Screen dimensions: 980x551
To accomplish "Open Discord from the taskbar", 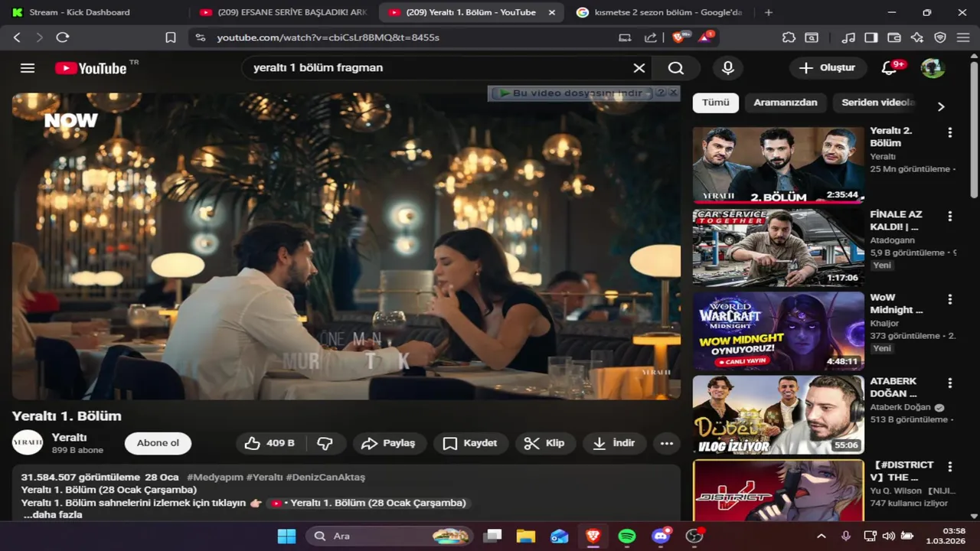I will point(661,536).
